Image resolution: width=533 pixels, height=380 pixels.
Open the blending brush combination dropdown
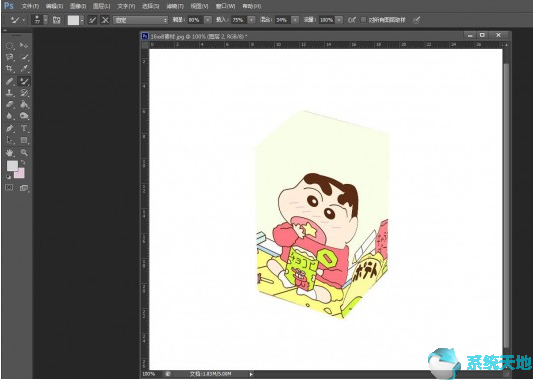tap(141, 20)
